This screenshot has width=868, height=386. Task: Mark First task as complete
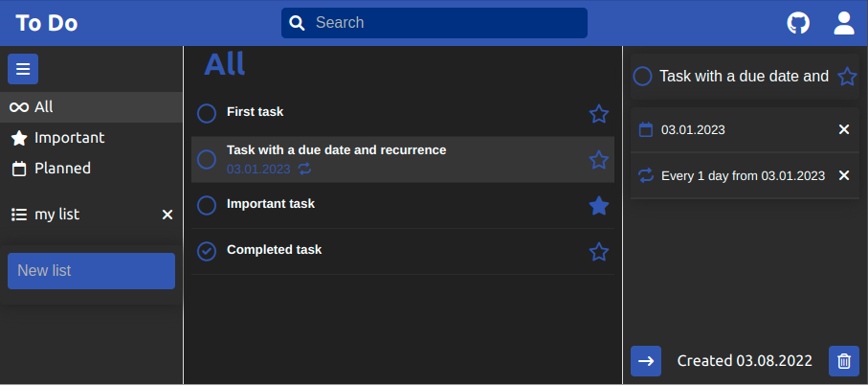coord(207,114)
